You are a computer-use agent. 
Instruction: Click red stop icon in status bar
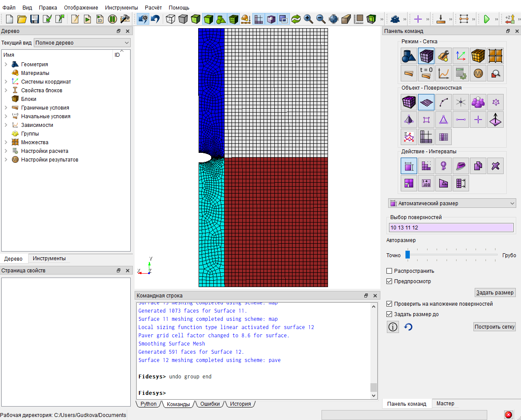508,415
